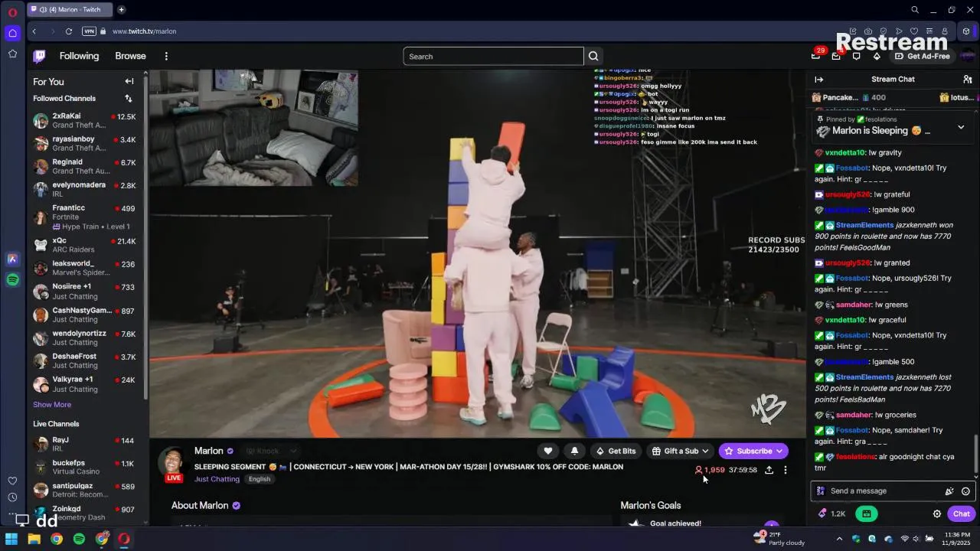Image resolution: width=980 pixels, height=551 pixels.
Task: Open Twitch notifications inbox with 29 badge
Action: click(816, 55)
